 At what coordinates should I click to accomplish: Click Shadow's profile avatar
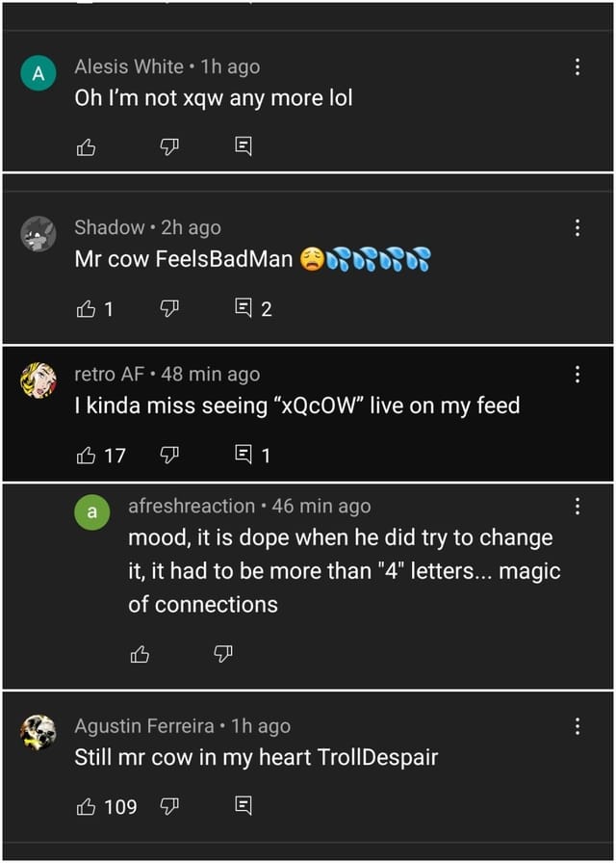tap(38, 234)
